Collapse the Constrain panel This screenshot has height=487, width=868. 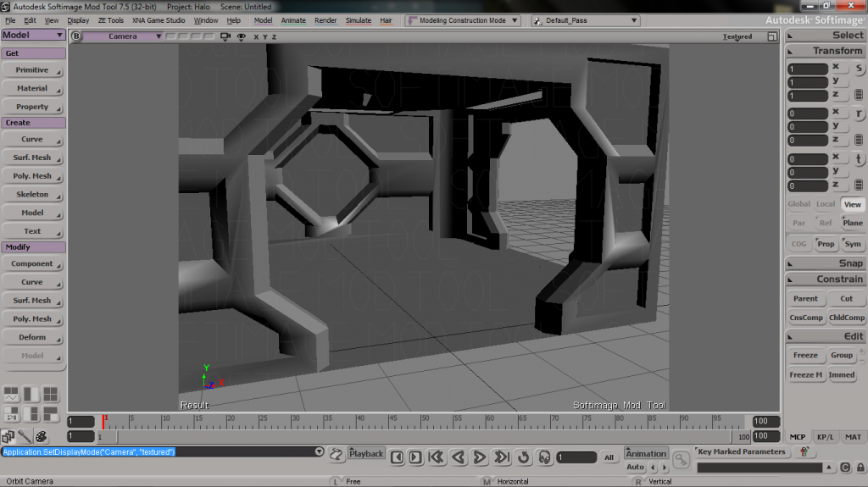(x=826, y=279)
